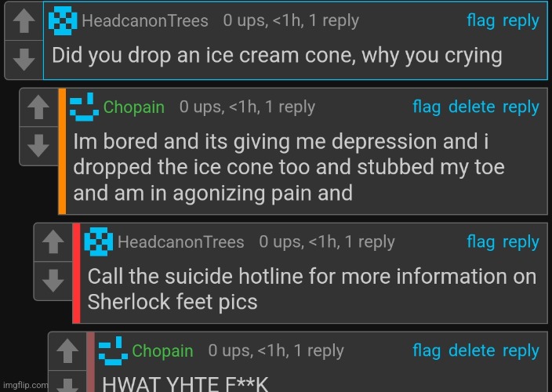The image size is (552, 392).
Task: Reply to the Sherlock feet pics comment
Action: (x=521, y=242)
